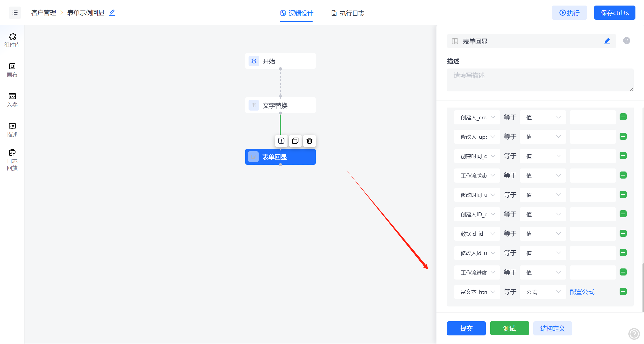The image size is (644, 344).
Task: Open the 入参 input parameters panel
Action: (12, 100)
